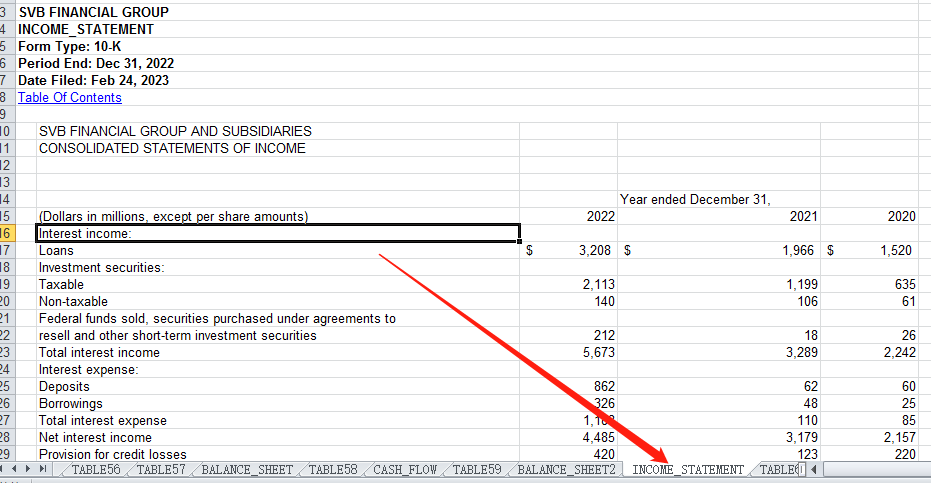Switch to the TABLE59 sheet tab
The width and height of the screenshot is (931, 483).
pos(477,469)
